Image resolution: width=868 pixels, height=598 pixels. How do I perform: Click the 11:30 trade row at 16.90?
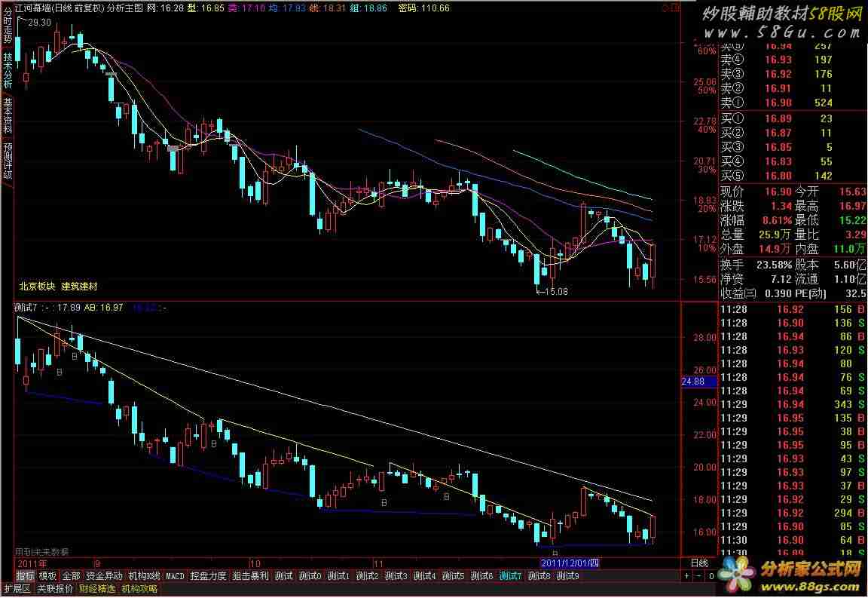tap(792, 541)
